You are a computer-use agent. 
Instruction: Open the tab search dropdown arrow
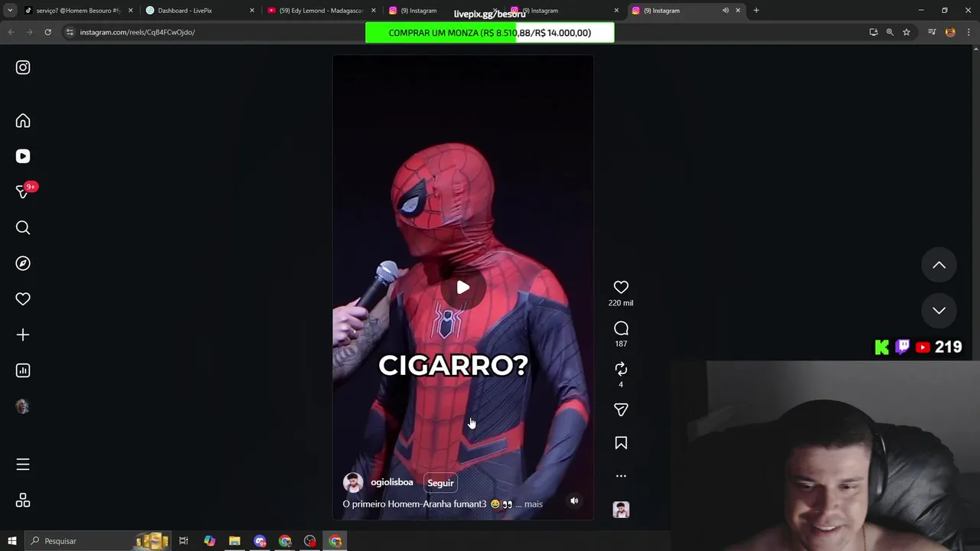(10, 11)
